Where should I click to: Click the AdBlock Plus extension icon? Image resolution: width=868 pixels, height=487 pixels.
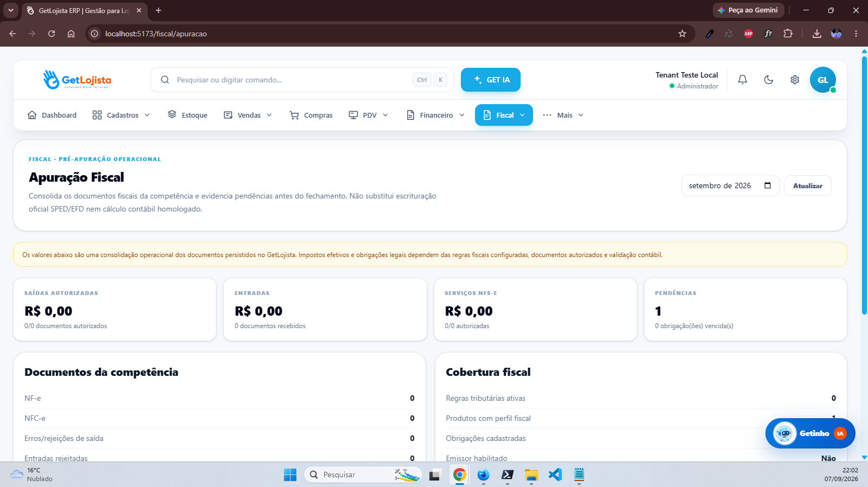click(749, 34)
